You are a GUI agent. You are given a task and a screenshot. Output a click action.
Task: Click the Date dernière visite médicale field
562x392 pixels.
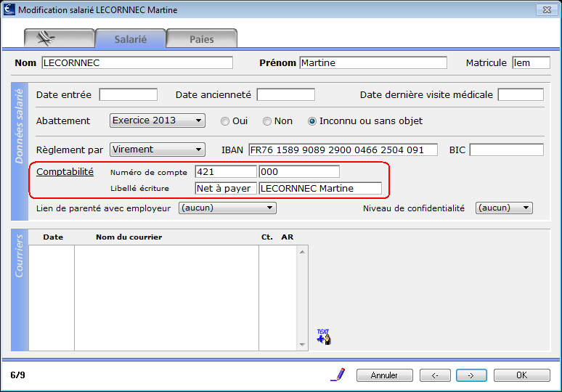click(521, 94)
